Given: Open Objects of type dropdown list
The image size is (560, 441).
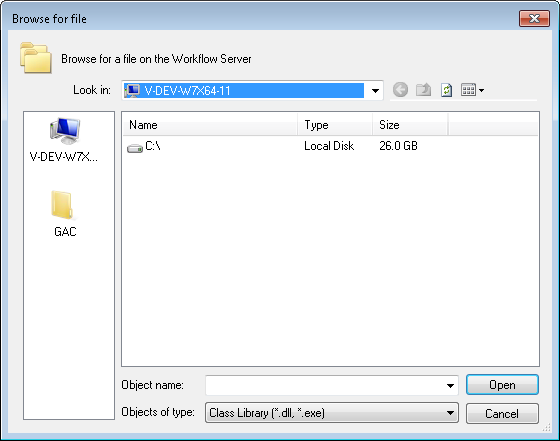Looking at the screenshot, I should (332, 413).
